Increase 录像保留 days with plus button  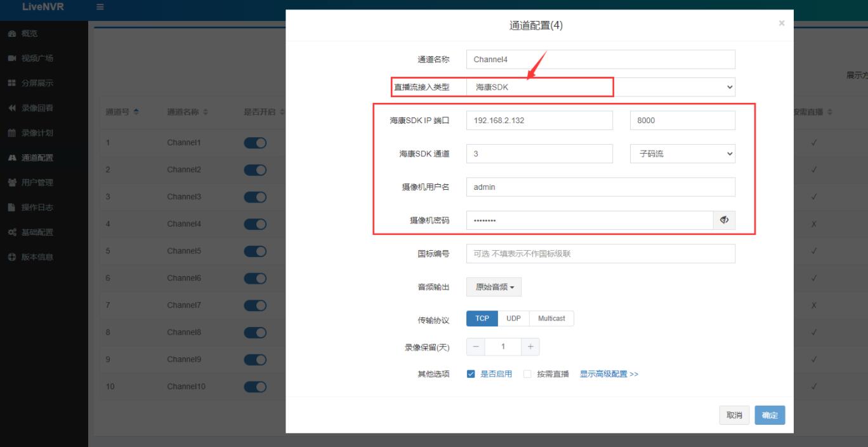(x=530, y=347)
